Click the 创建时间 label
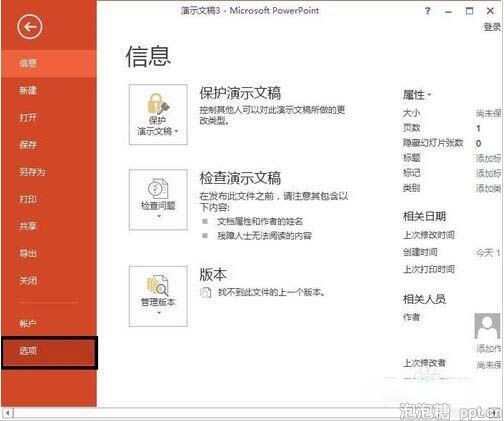Image resolution: width=504 pixels, height=421 pixels. click(420, 252)
